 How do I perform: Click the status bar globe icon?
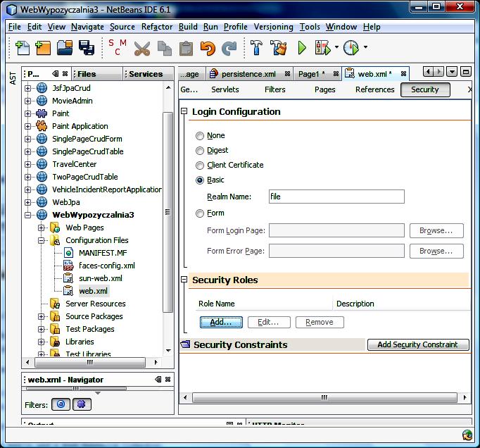[467, 435]
